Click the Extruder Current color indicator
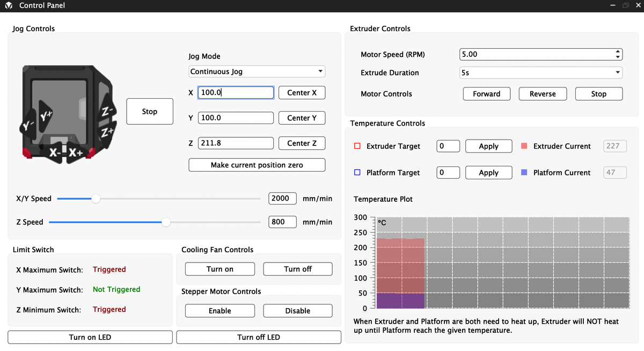Image resolution: width=644 pixels, height=351 pixels. [x=524, y=146]
